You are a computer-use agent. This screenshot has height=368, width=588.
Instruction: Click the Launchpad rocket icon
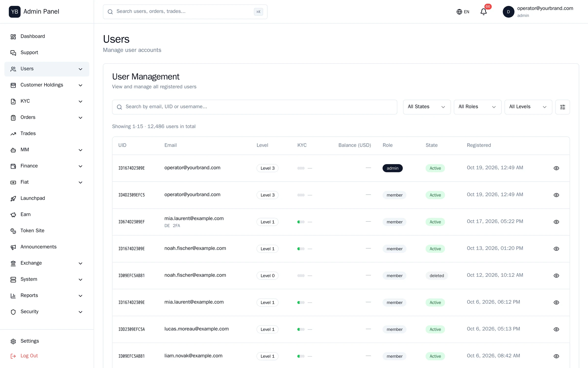13,198
